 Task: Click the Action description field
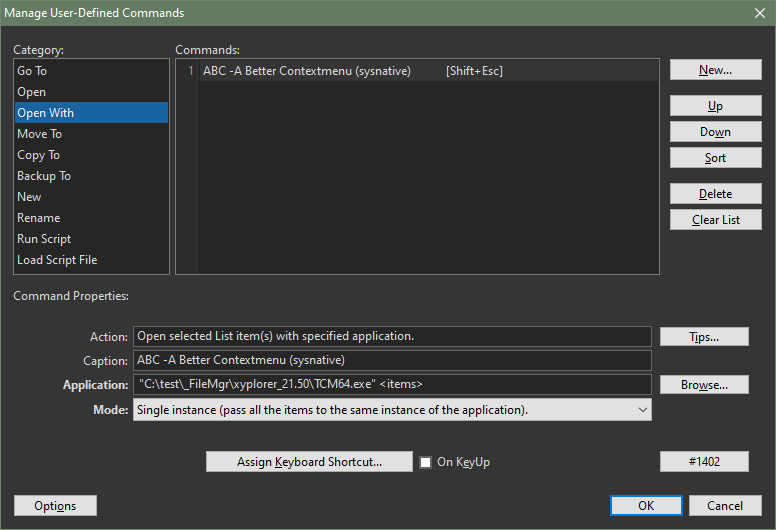(x=392, y=337)
